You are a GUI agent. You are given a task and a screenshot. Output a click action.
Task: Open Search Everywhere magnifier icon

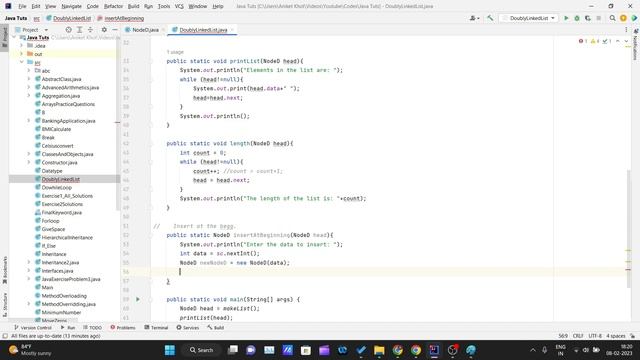point(612,18)
